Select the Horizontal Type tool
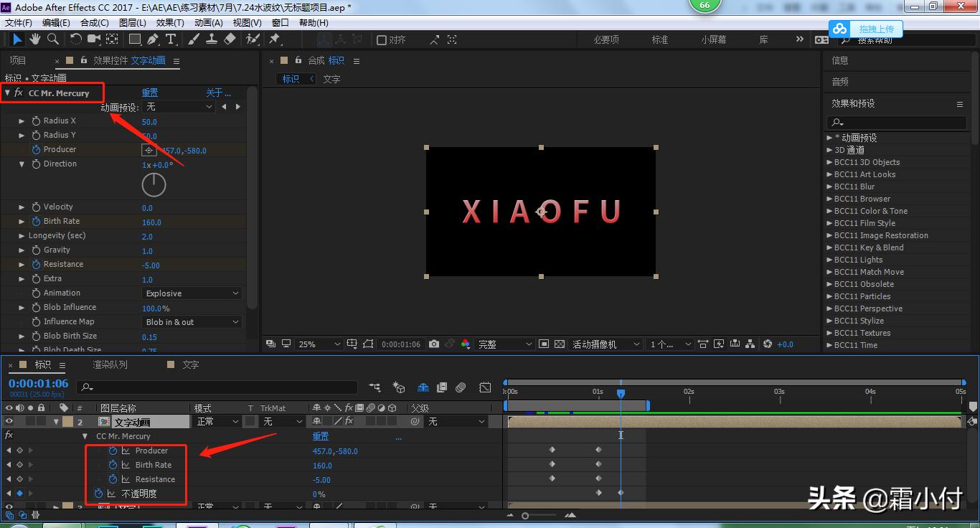The image size is (980, 528). point(171,39)
